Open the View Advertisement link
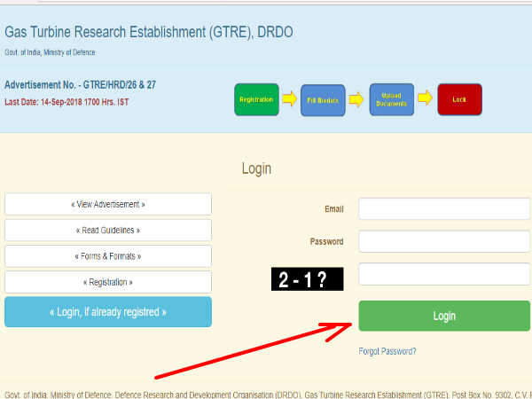The image size is (532, 399). click(x=108, y=204)
